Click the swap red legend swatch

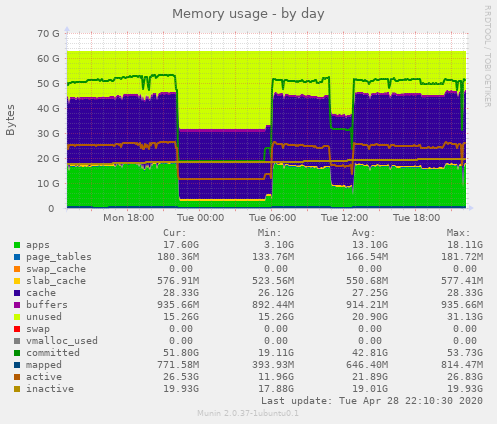[17, 329]
